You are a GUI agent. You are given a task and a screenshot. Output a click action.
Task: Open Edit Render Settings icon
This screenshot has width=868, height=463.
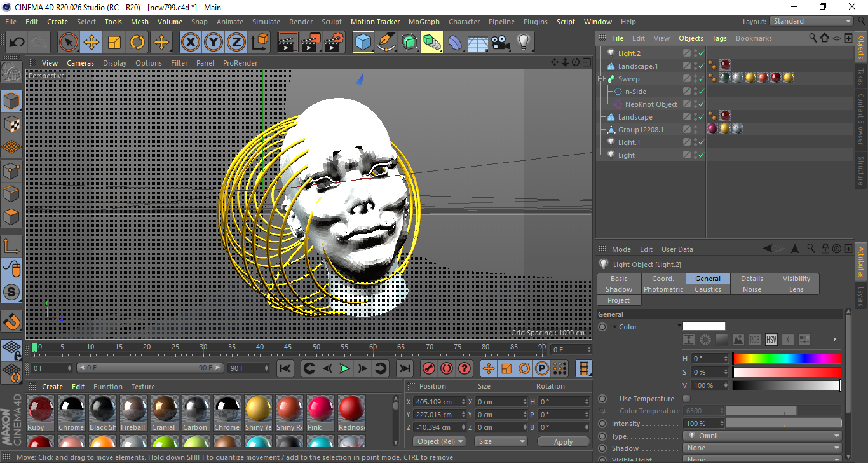coord(334,43)
